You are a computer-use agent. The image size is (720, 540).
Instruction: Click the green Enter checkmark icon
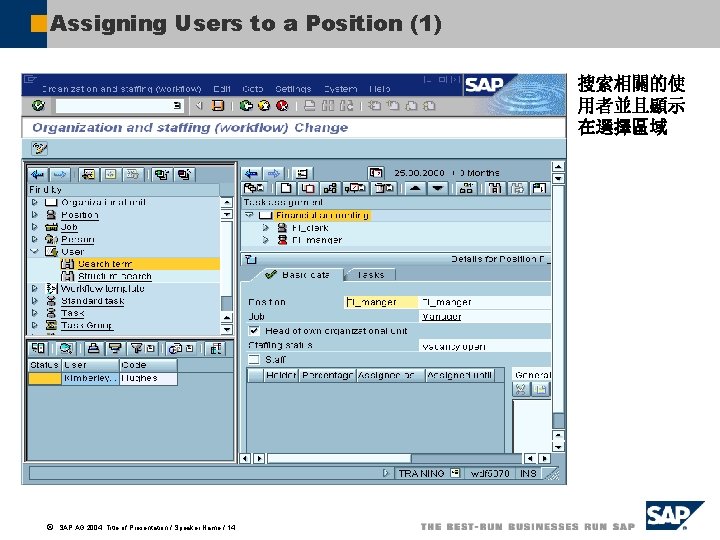pyautogui.click(x=39, y=106)
